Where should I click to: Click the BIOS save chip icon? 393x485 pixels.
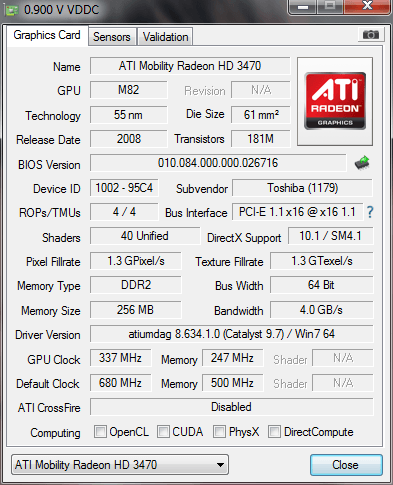click(362, 163)
